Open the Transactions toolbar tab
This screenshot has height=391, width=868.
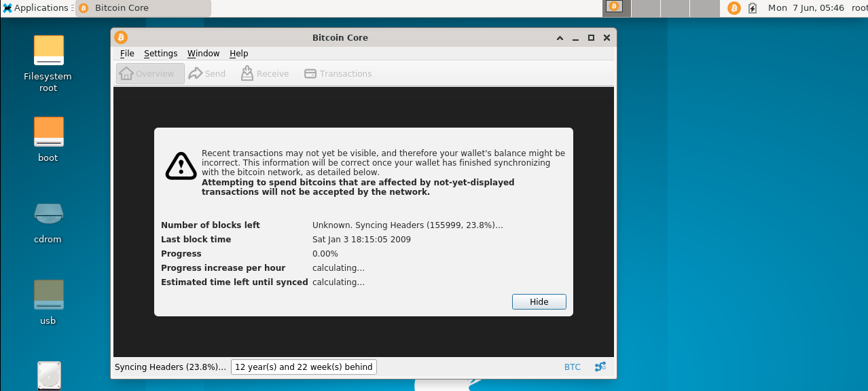click(338, 73)
